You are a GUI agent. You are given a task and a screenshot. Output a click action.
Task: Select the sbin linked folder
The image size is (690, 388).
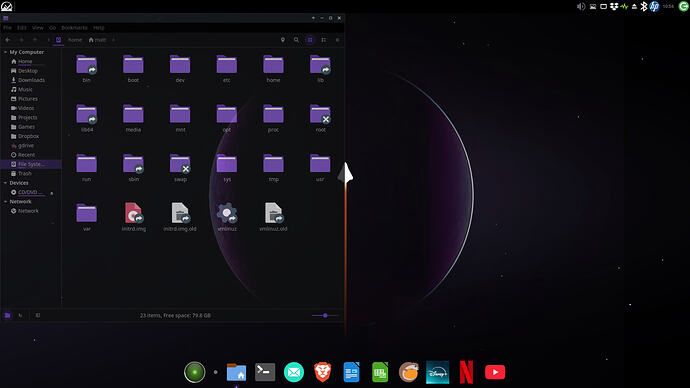point(133,164)
